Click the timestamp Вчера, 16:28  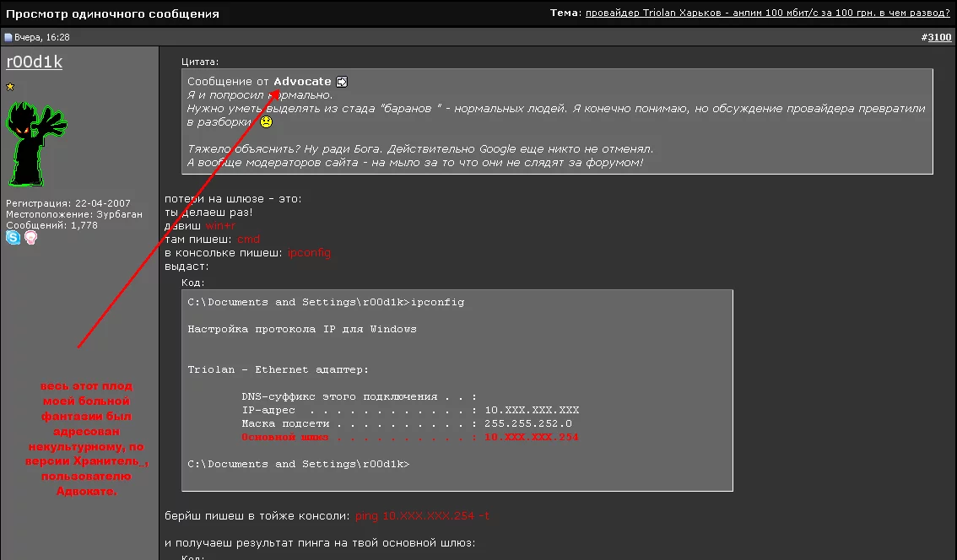click(x=42, y=37)
